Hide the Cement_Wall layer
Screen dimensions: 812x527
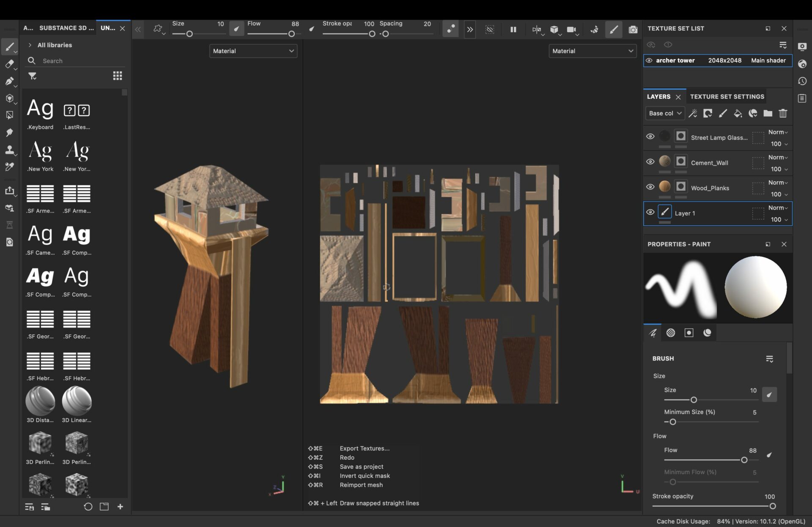(650, 161)
